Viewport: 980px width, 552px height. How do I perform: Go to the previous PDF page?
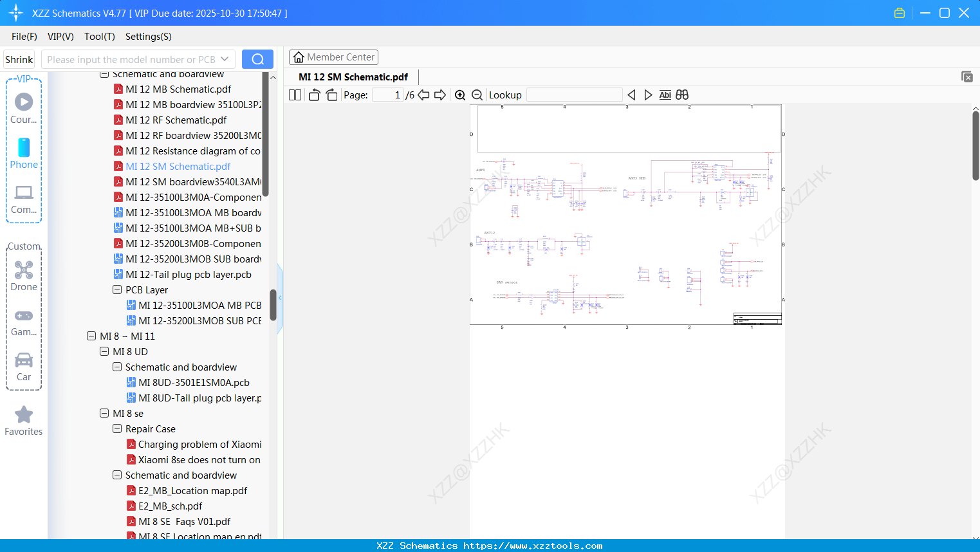tap(423, 95)
